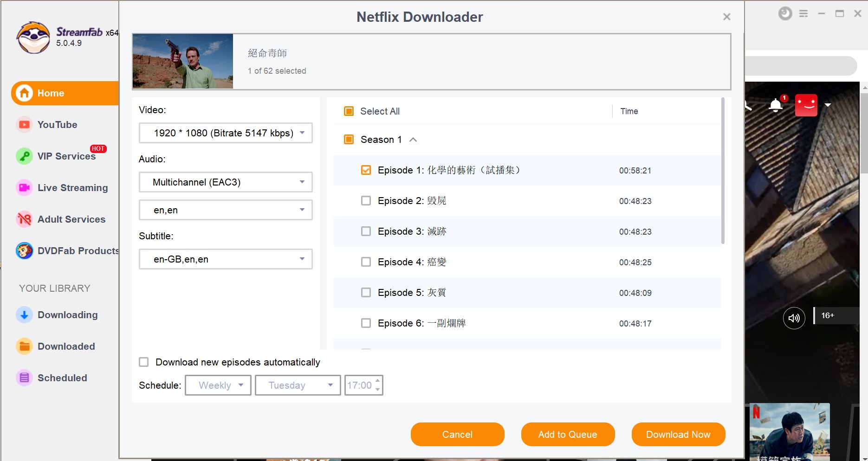This screenshot has height=461, width=868.
Task: Open the Netflix profile menu
Action: [806, 104]
